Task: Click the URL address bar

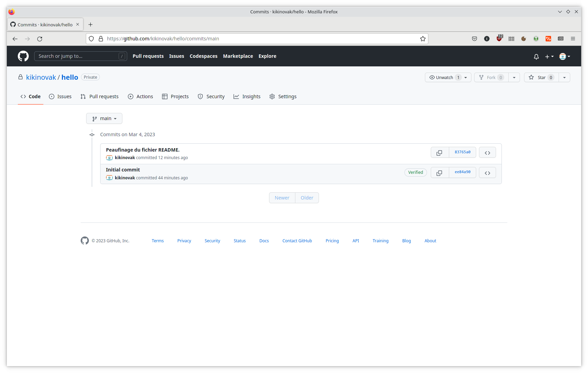Action: click(257, 39)
